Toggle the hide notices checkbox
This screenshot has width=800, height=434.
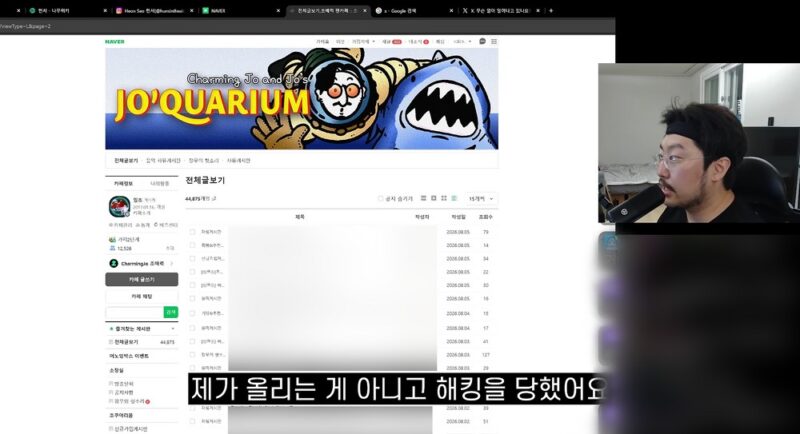point(380,198)
